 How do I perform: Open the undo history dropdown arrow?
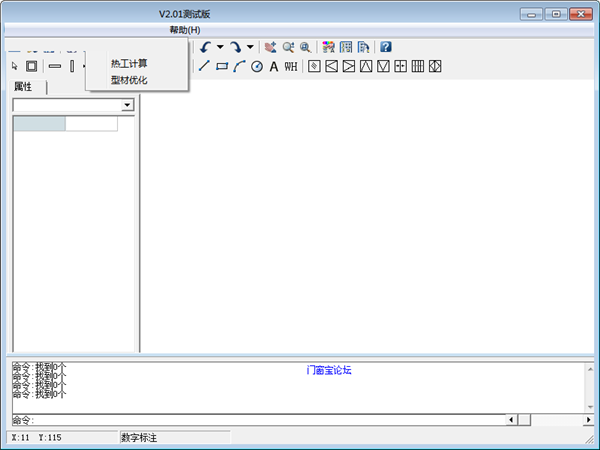point(220,47)
